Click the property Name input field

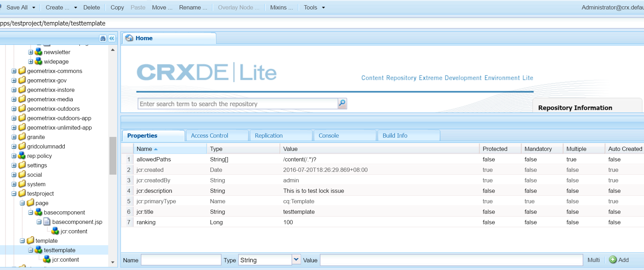click(x=181, y=260)
